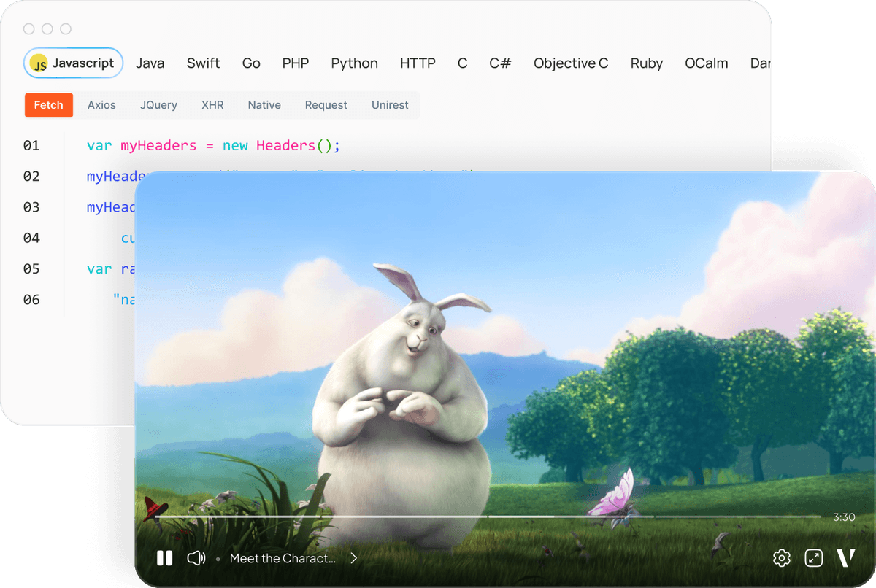
Task: Click line number 01 in the code gutter
Action: coord(31,146)
